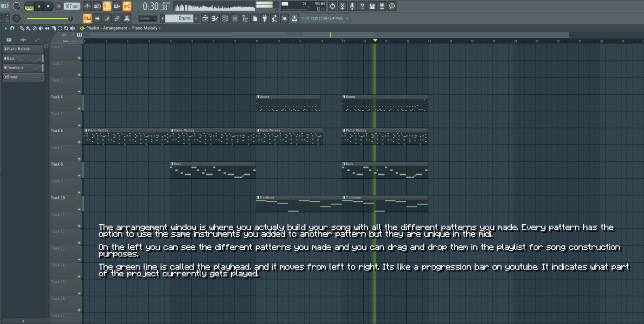The height and width of the screenshot is (324, 644).
Task: Open the question mark help icon
Action: (362, 6)
